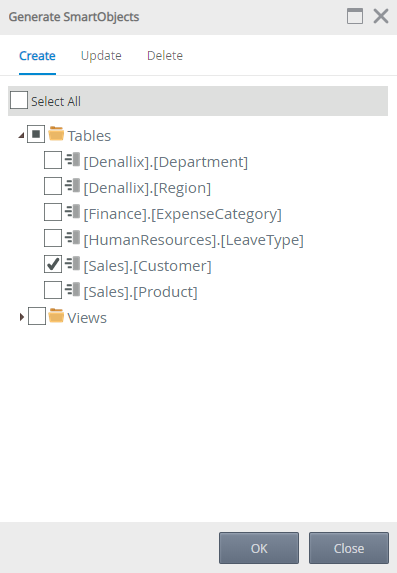
Task: Expand the Views tree node
Action: pyautogui.click(x=22, y=317)
